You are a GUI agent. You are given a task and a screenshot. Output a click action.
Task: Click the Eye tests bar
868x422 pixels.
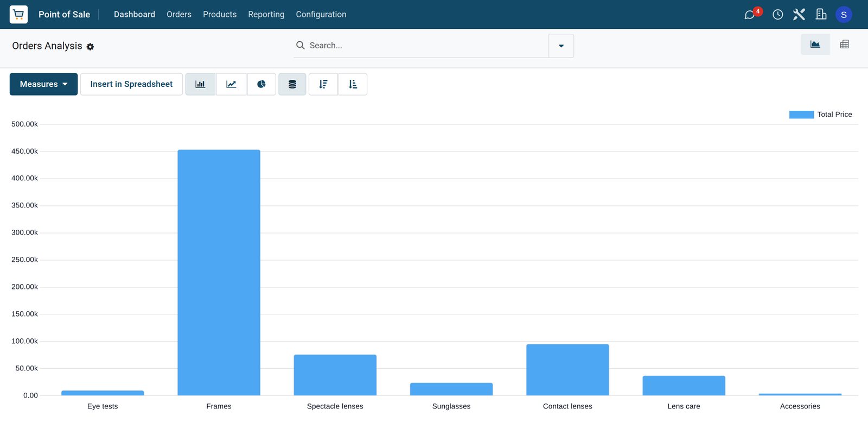103,393
